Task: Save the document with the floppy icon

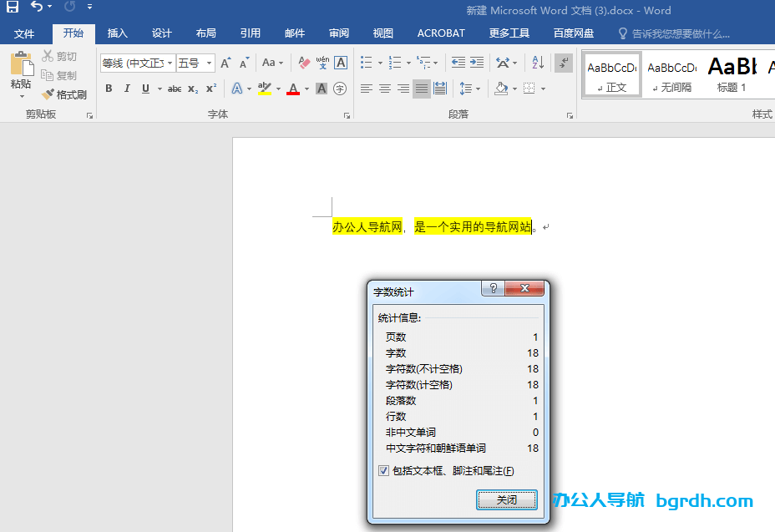Action: tap(13, 7)
